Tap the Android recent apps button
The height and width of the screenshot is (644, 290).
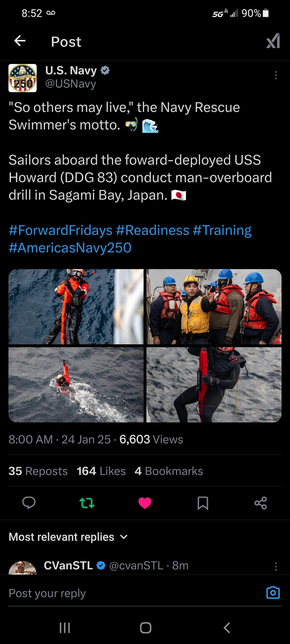point(65,627)
